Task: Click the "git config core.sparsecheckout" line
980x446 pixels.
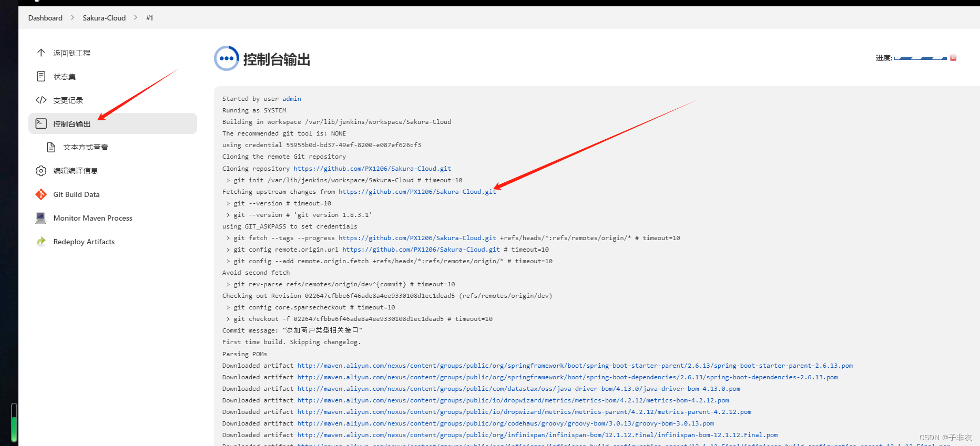Action: point(311,307)
